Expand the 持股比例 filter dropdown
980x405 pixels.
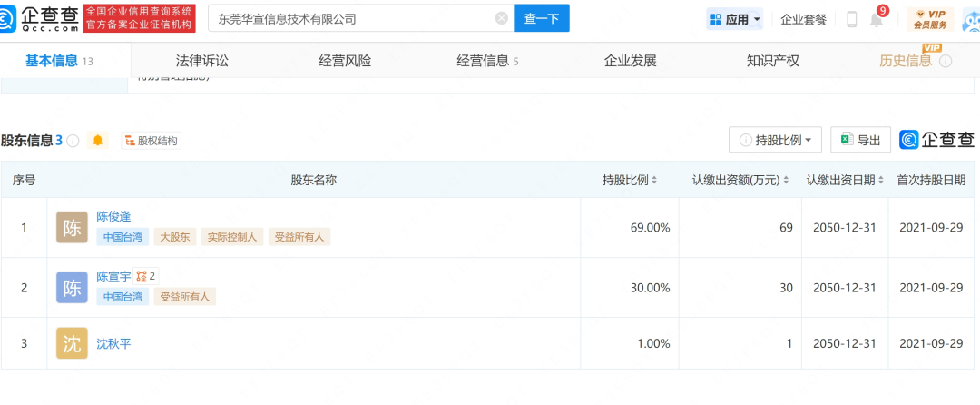[775, 140]
